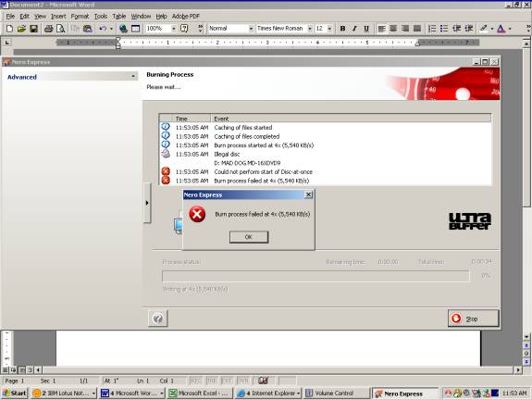Select the 'Caching of files started' log entry
The width and height of the screenshot is (532, 400).
pos(325,128)
